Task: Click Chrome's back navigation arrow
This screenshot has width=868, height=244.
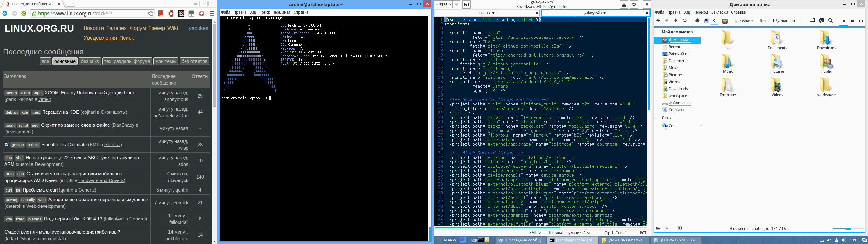Action: pyautogui.click(x=5, y=13)
